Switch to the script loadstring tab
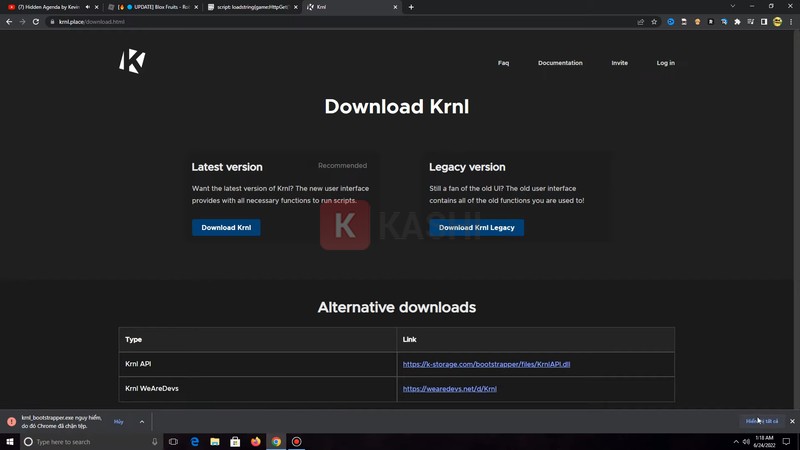This screenshot has height=450, width=800. [253, 7]
